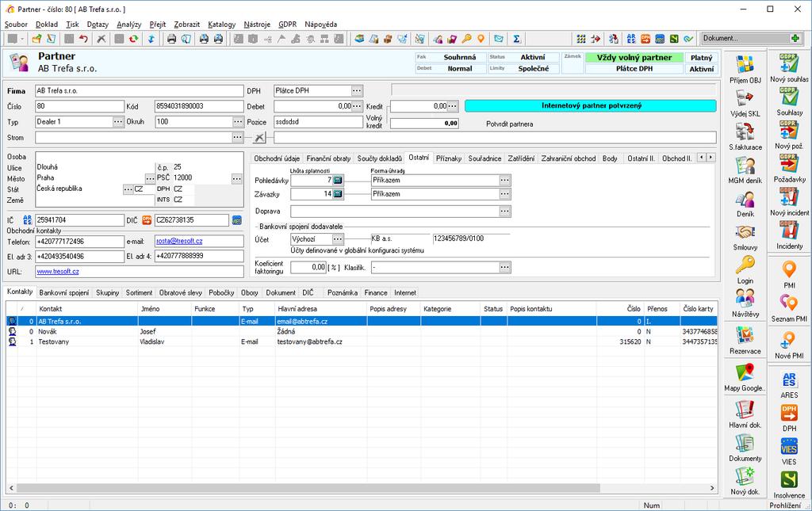812x511 pixels.
Task: Click the Rezervace icon
Action: [745, 340]
